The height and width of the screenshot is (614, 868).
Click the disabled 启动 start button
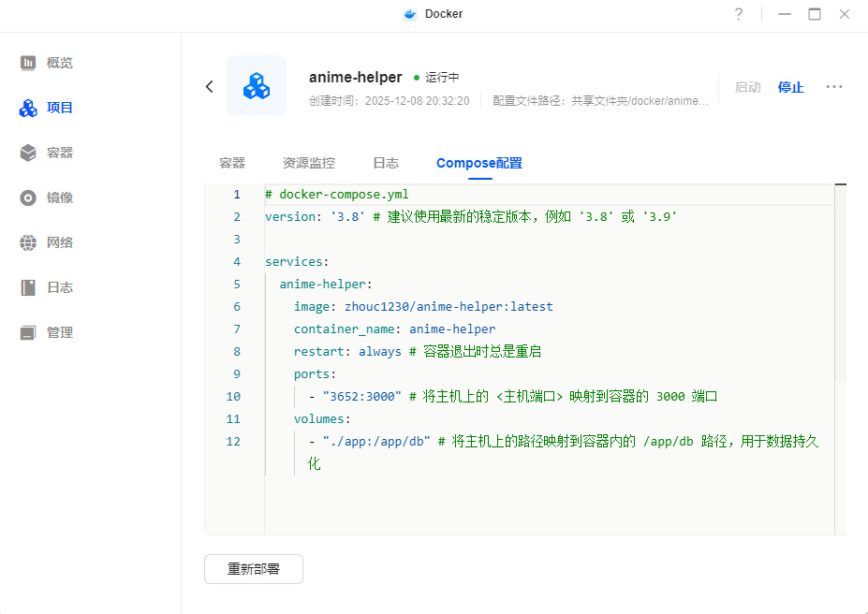coord(748,87)
